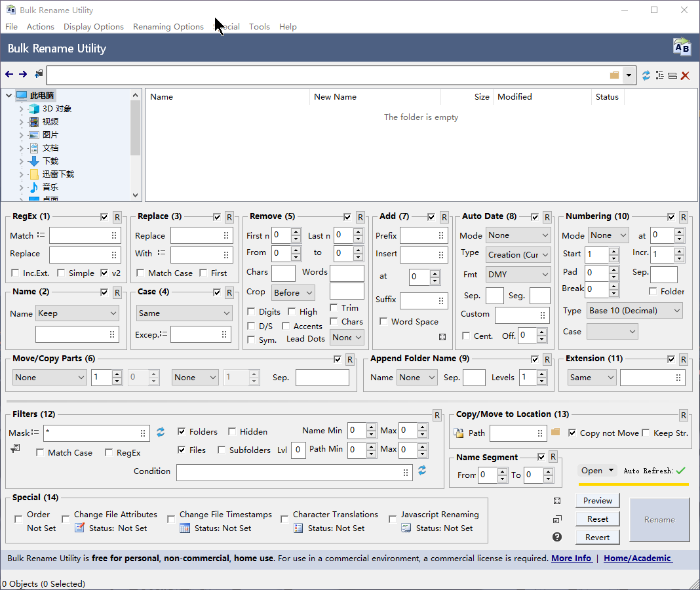Click the tree view icon in toolbar
700x590 pixels.
[660, 75]
